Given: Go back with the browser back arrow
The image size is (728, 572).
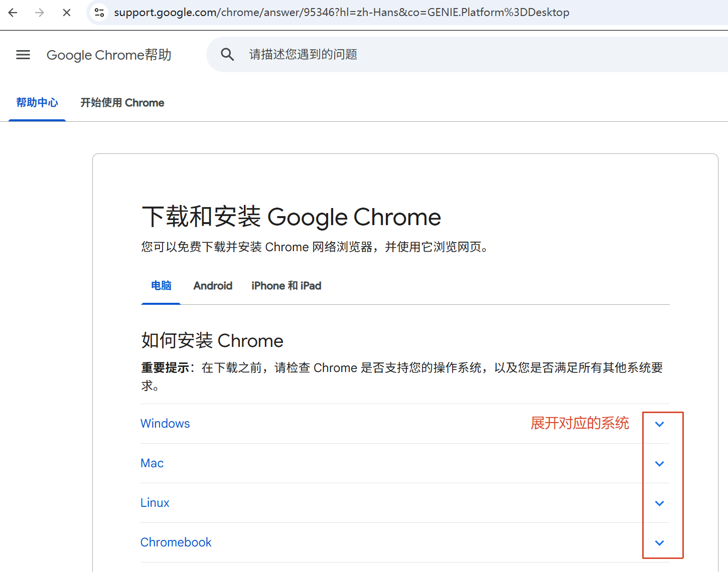Looking at the screenshot, I should 13,13.
